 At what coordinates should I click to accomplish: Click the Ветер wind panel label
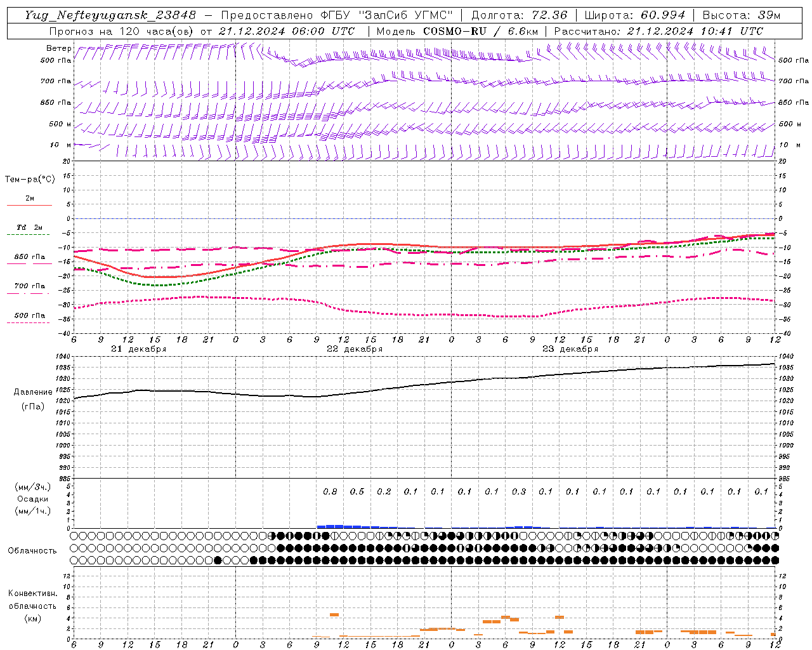(x=58, y=48)
